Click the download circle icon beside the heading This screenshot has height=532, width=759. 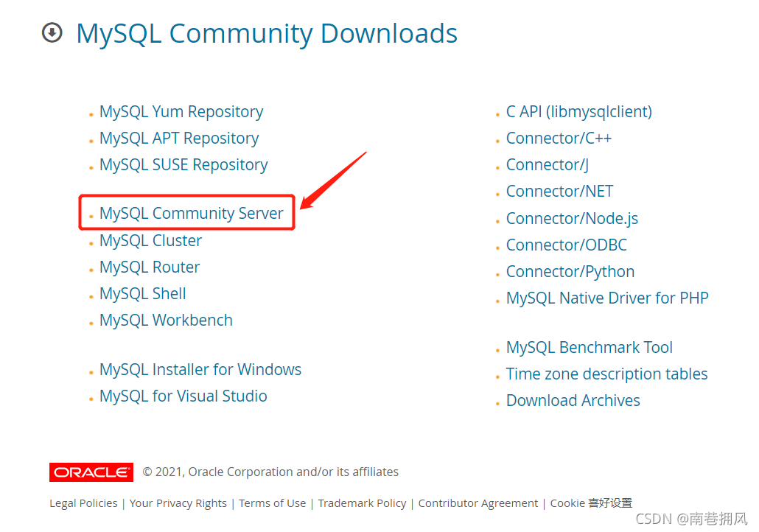tap(52, 33)
